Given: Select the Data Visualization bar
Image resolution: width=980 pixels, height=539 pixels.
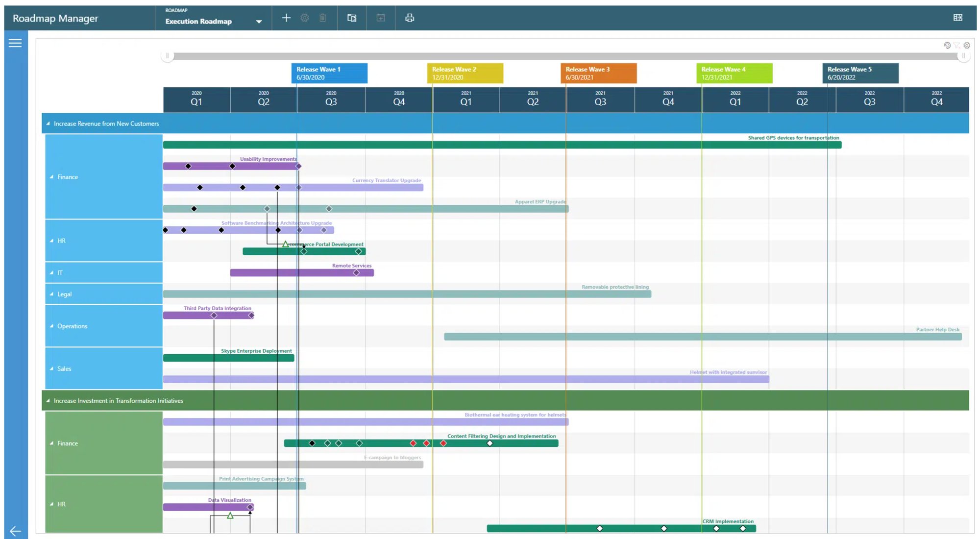Looking at the screenshot, I should click(208, 507).
